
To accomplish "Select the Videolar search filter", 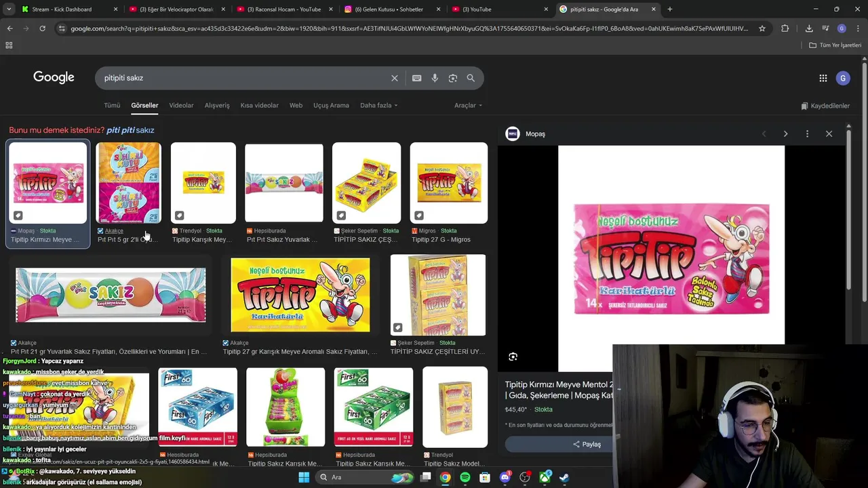I will [x=181, y=106].
